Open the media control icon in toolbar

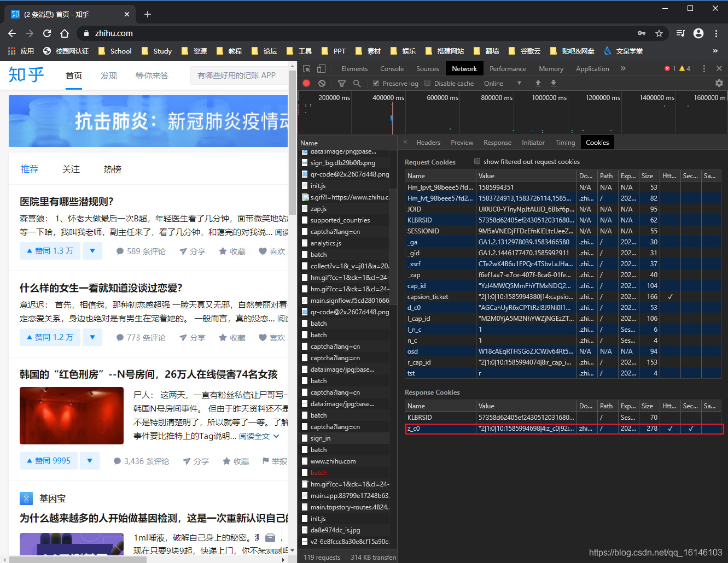[x=680, y=33]
